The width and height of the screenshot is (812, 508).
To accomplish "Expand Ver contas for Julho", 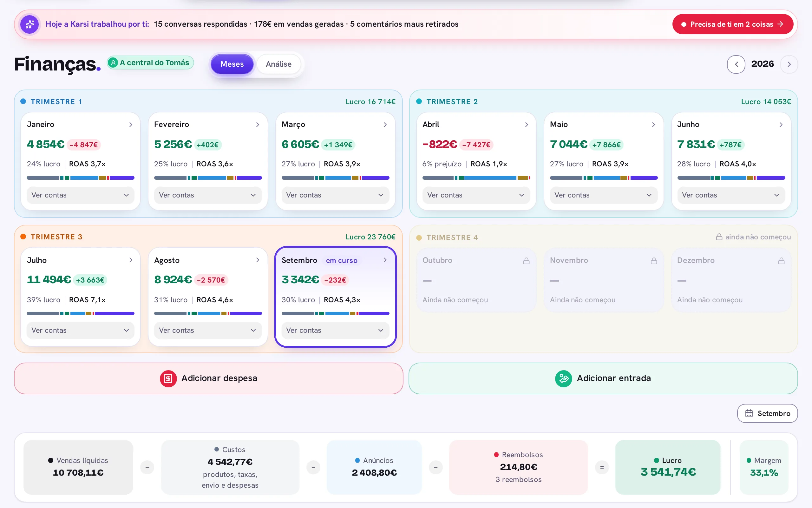I will pos(81,331).
